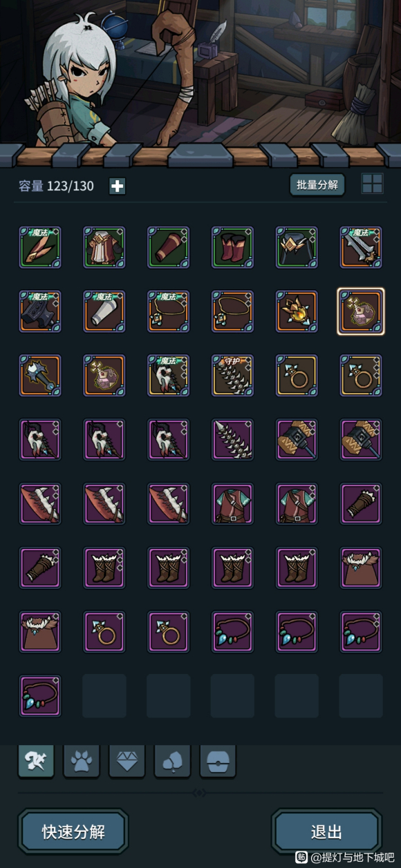Select the brown robe armor item
The width and height of the screenshot is (401, 868).
[104, 247]
